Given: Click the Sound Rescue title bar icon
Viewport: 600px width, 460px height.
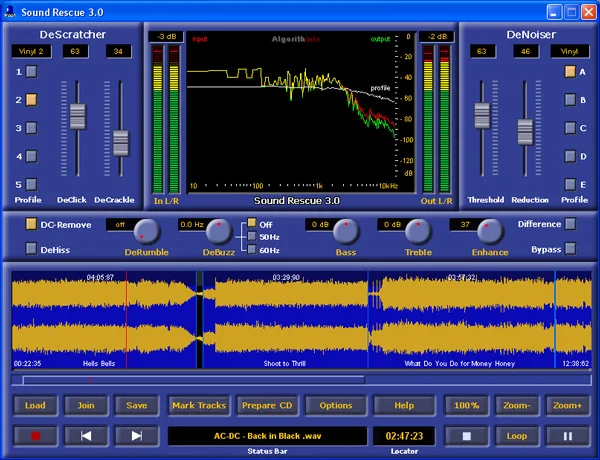Looking at the screenshot, I should click(10, 12).
